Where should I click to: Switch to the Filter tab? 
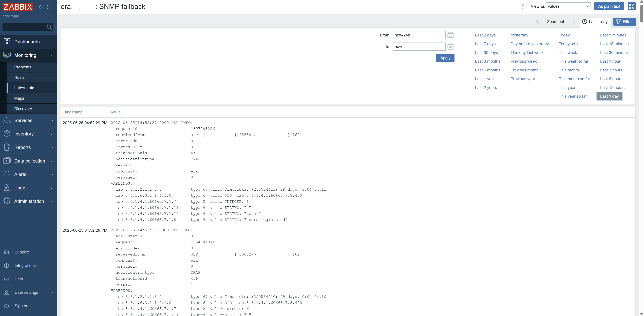point(624,22)
